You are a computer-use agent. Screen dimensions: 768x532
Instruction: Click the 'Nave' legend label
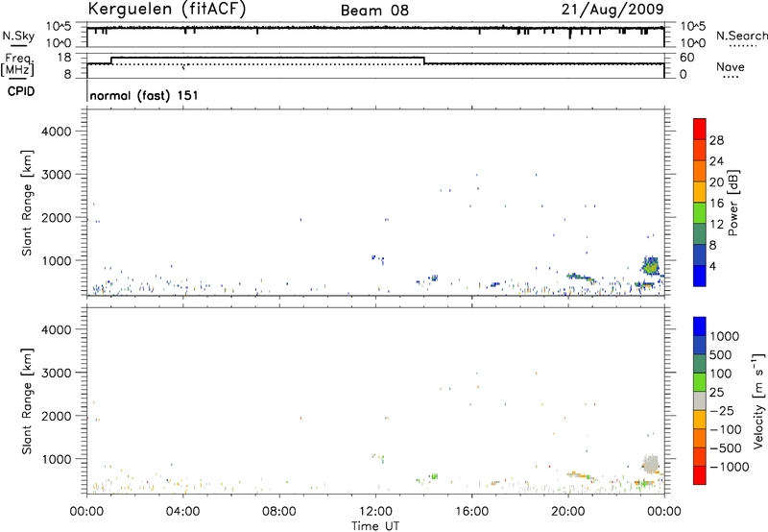731,66
